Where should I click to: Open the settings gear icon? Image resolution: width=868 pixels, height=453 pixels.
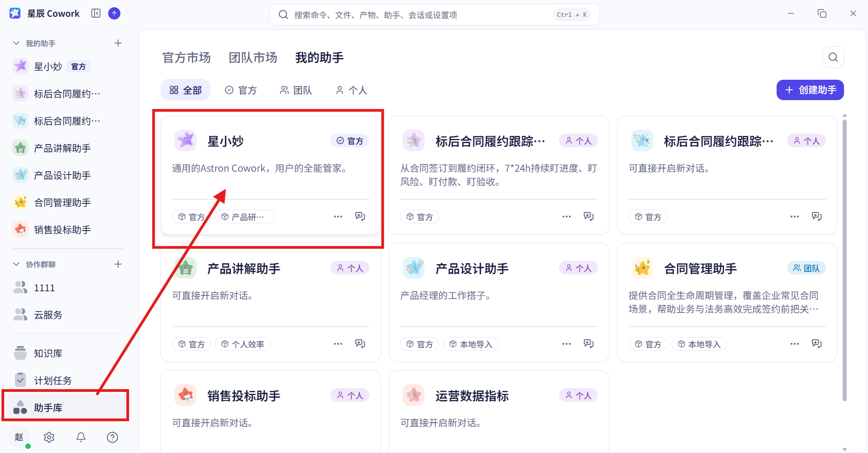click(49, 437)
